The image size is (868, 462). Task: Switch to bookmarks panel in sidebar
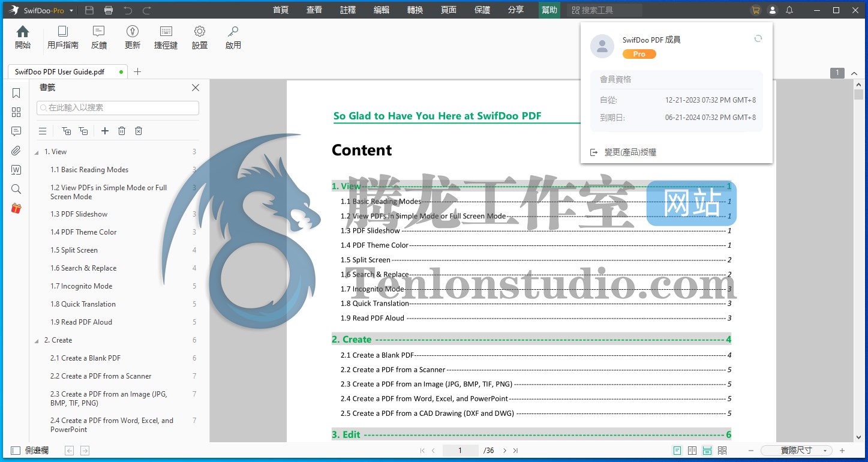coord(16,93)
